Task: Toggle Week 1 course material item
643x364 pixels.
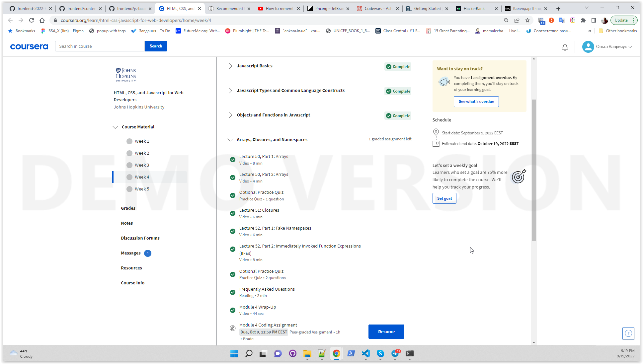Action: point(142,141)
